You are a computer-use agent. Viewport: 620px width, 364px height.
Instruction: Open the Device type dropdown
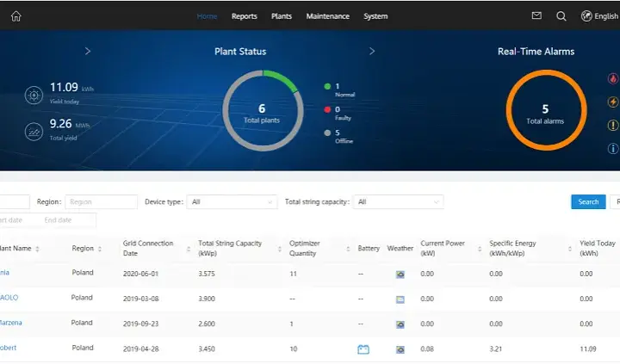(232, 202)
